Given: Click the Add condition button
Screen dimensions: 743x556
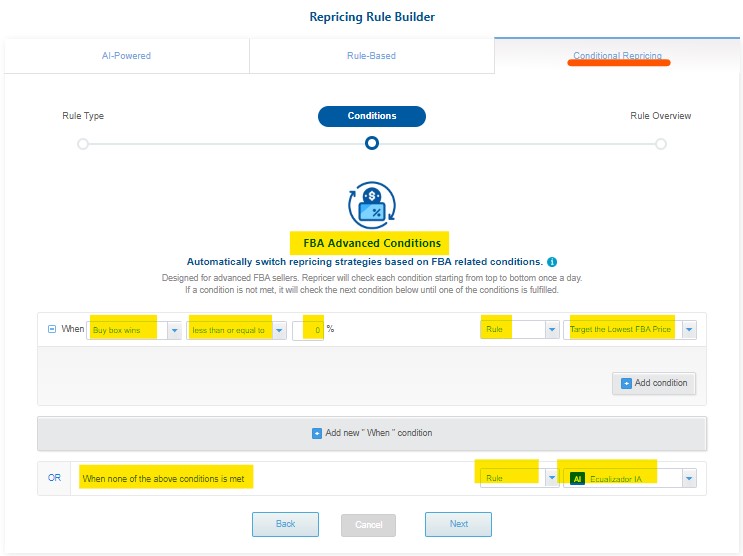Looking at the screenshot, I should click(654, 383).
